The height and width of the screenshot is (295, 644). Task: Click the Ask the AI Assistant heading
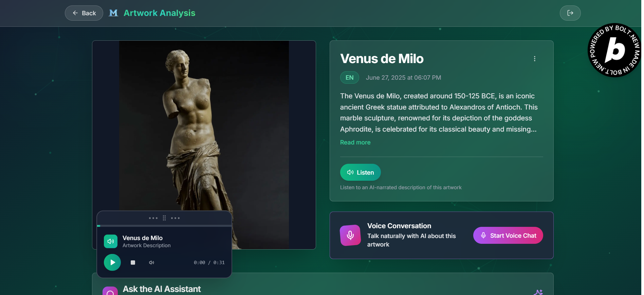[162, 289]
